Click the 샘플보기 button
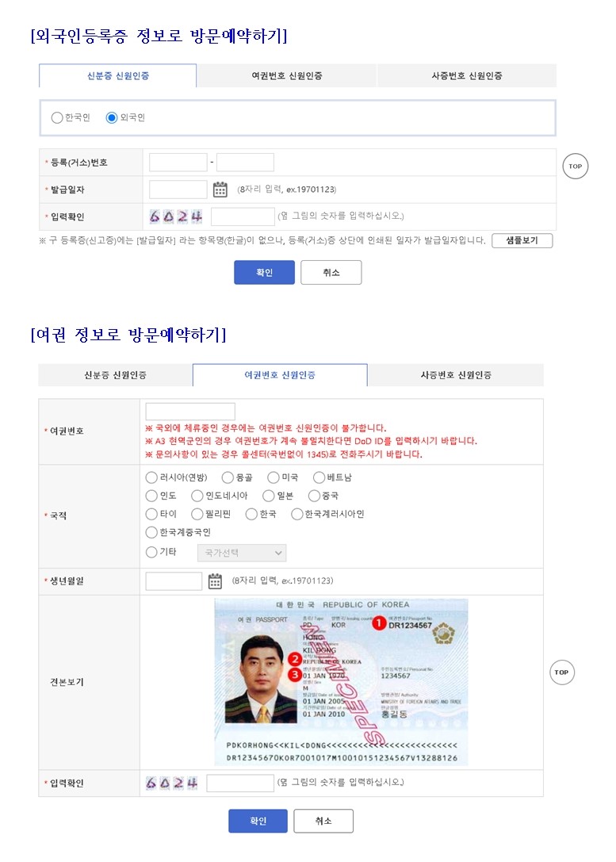Screen dimensions: 616x862 pyautogui.click(x=522, y=241)
